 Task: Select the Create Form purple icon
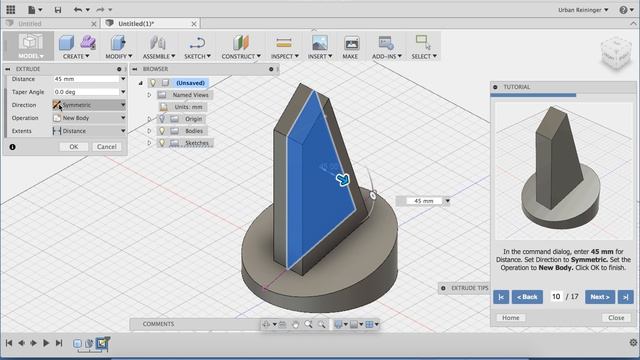point(88,42)
